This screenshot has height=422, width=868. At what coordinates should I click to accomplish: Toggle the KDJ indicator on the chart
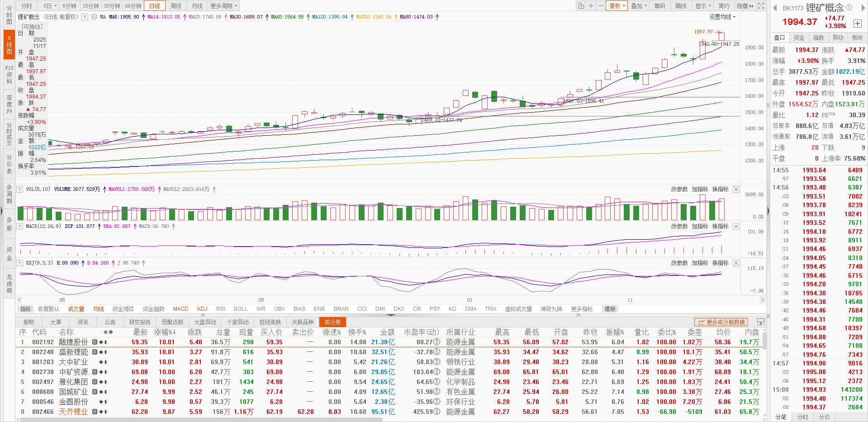(x=202, y=309)
